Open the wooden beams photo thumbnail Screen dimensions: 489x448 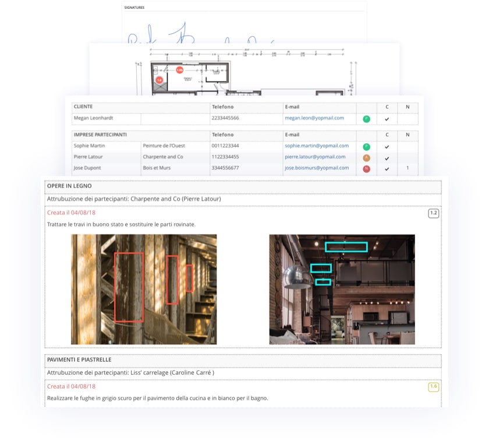(x=144, y=290)
